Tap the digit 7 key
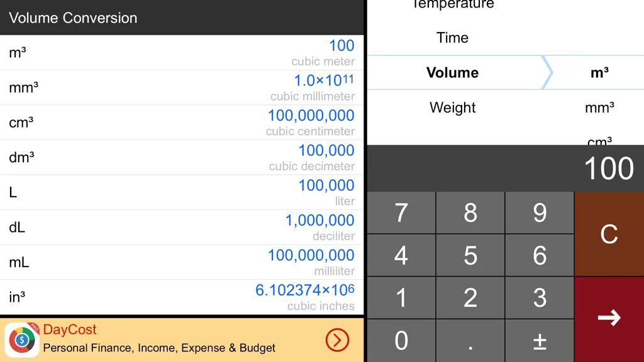 (401, 212)
